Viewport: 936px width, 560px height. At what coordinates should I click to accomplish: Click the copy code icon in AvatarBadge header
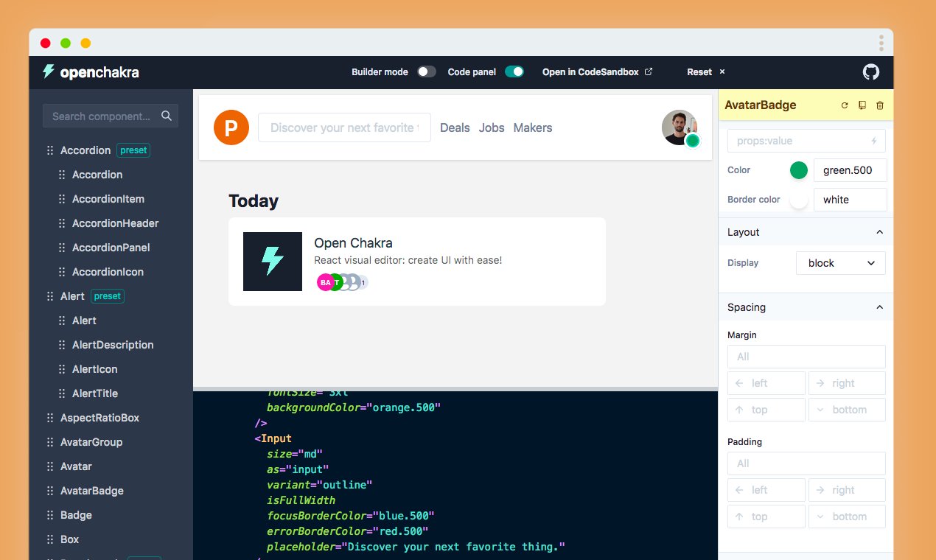(x=862, y=105)
